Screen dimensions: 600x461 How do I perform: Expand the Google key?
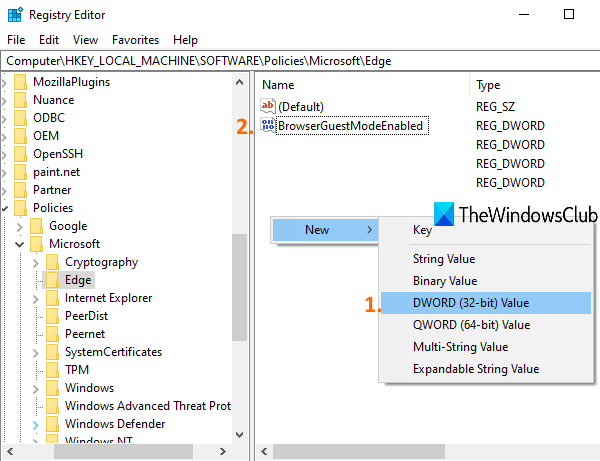click(x=20, y=227)
